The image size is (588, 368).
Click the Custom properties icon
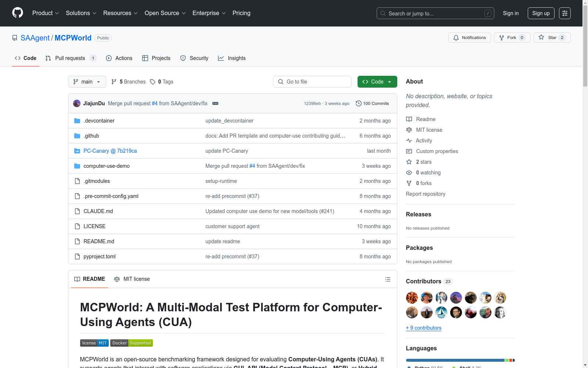(x=409, y=151)
